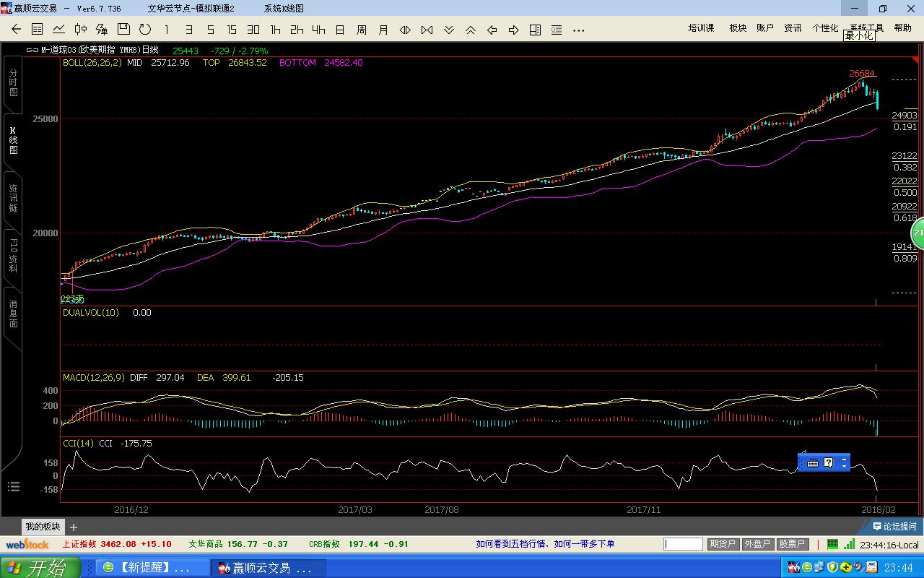This screenshot has height=578, width=924.
Task: Click the green grid status icon
Action: (x=832, y=544)
